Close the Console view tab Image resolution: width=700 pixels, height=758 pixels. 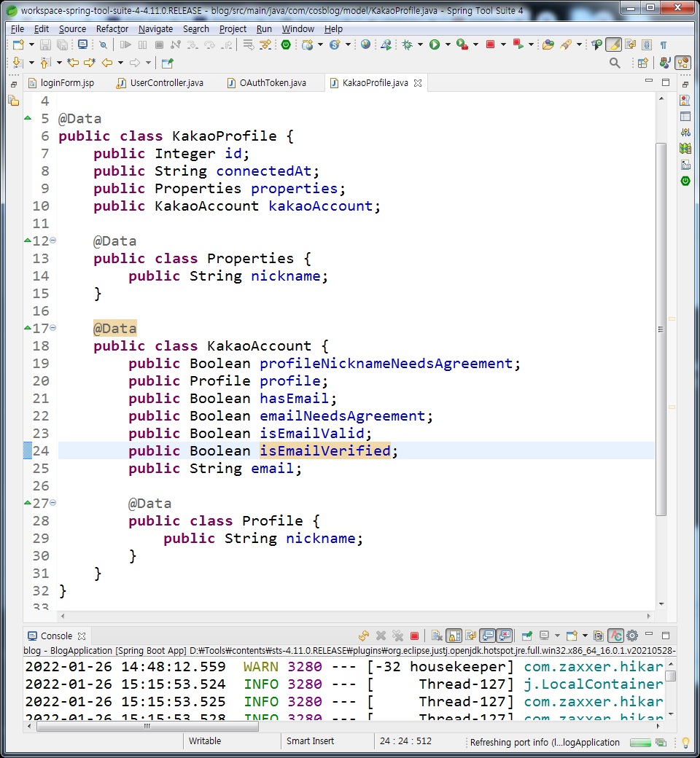pyautogui.click(x=82, y=636)
